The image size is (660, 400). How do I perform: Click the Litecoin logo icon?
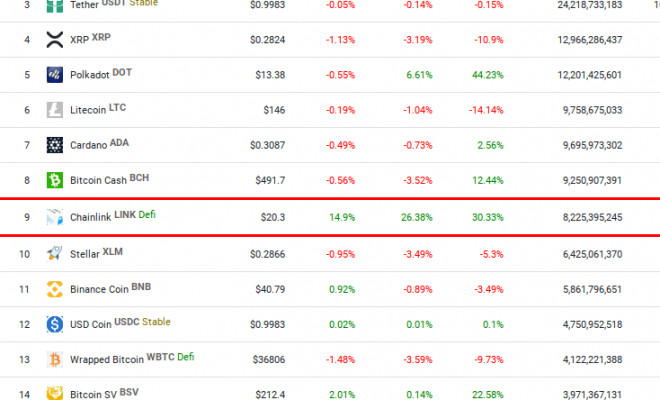pyautogui.click(x=55, y=110)
